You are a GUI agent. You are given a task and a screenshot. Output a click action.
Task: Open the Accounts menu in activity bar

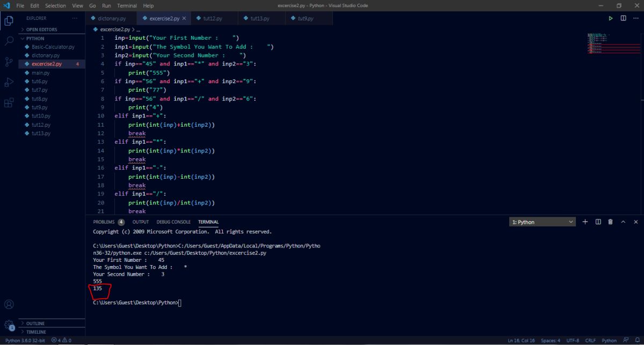9,305
